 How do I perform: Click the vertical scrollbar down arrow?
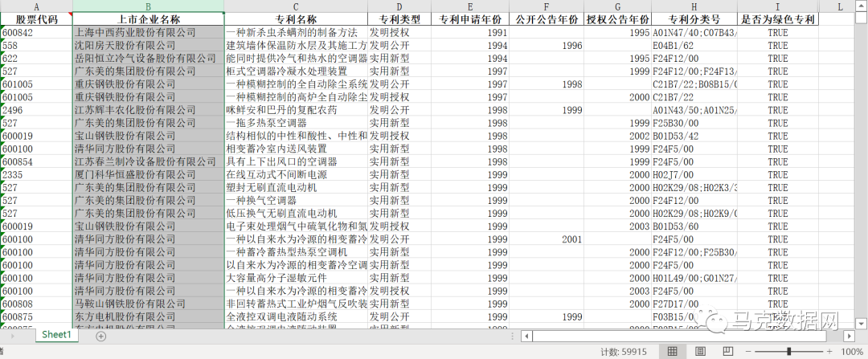click(862, 323)
